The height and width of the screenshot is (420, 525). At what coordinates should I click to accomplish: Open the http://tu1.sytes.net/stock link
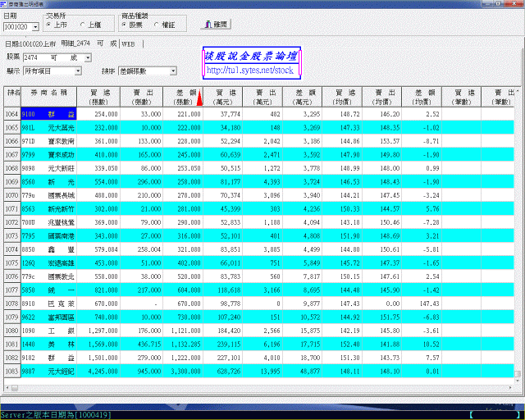click(x=250, y=70)
